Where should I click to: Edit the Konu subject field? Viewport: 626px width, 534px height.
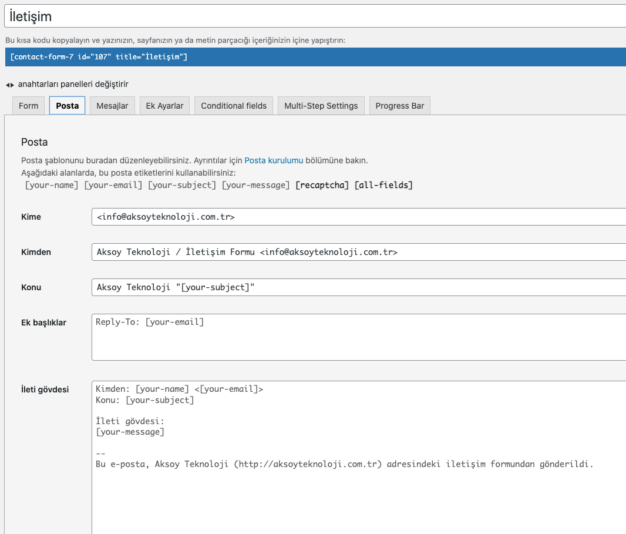(355, 287)
